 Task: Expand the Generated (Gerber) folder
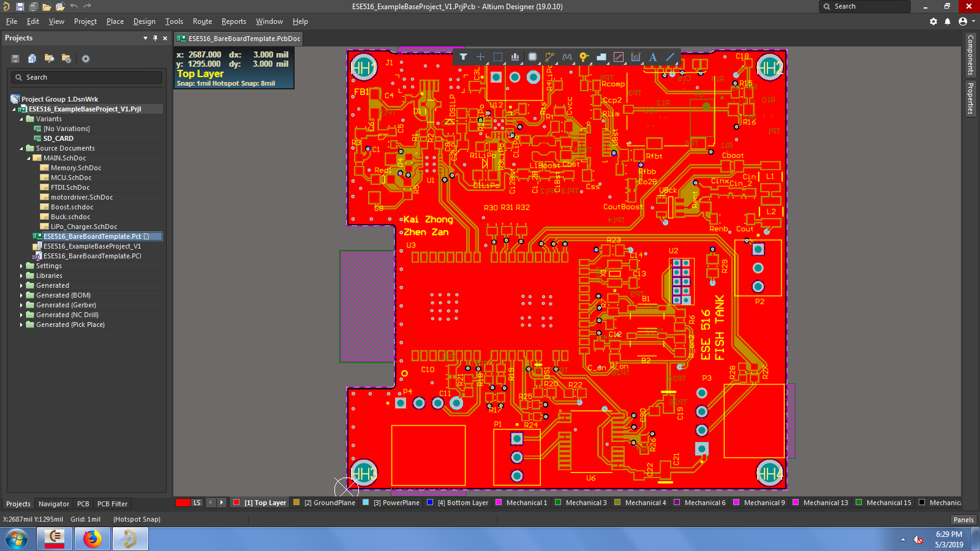tap(21, 305)
